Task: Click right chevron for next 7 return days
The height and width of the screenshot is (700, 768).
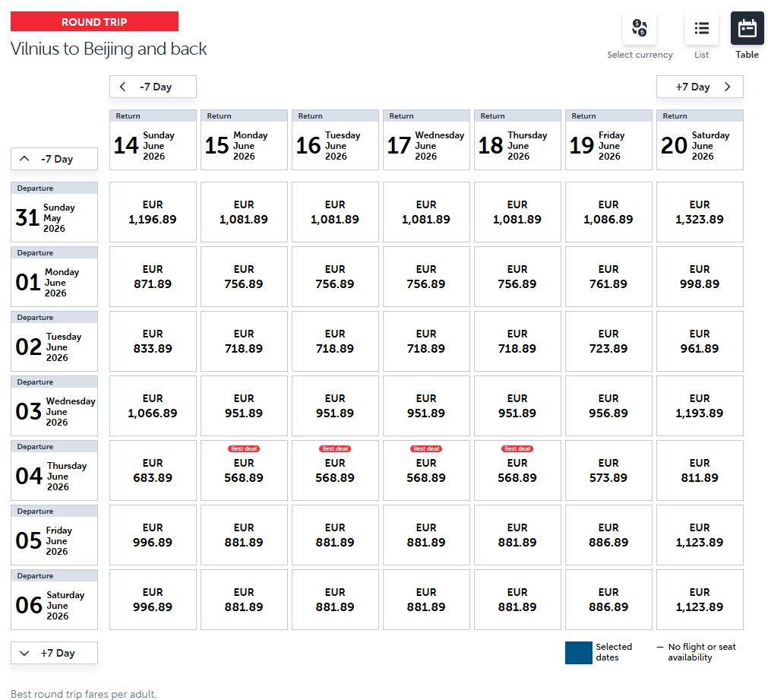Action: (x=728, y=87)
